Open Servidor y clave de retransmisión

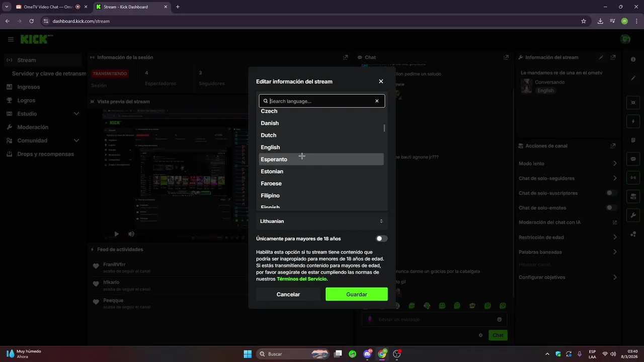coord(49,73)
